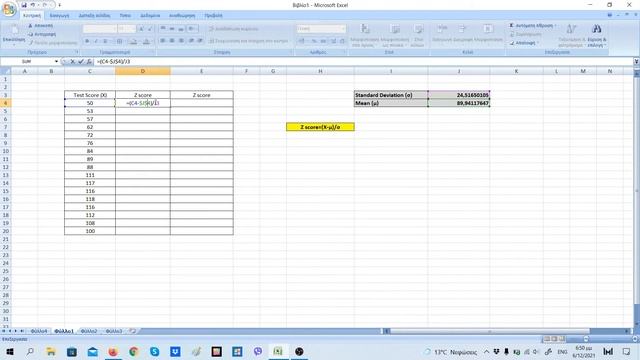
Task: Click the Select All corner button
Action: [x=5, y=71]
